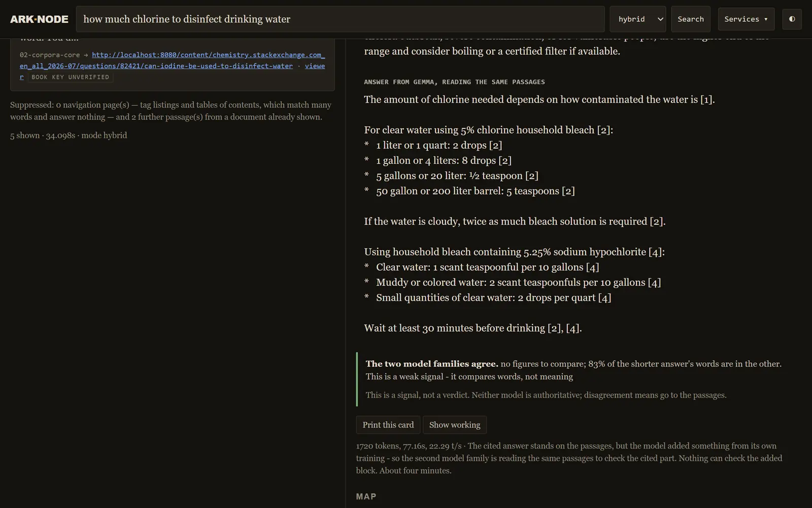Click 'Using household bleach containing 5.25% sodium hypochlorite' line
Viewport: 812px width, 508px height.
tap(514, 252)
